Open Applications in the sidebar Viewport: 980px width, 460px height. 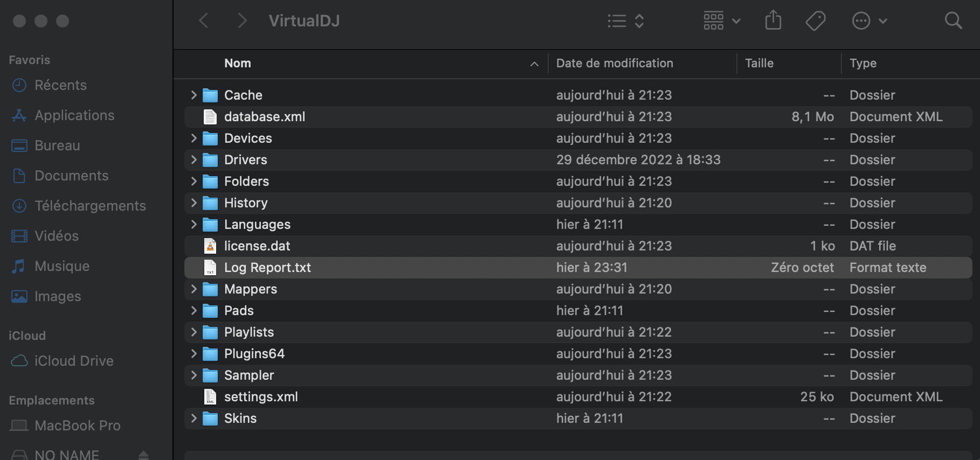tap(63, 115)
